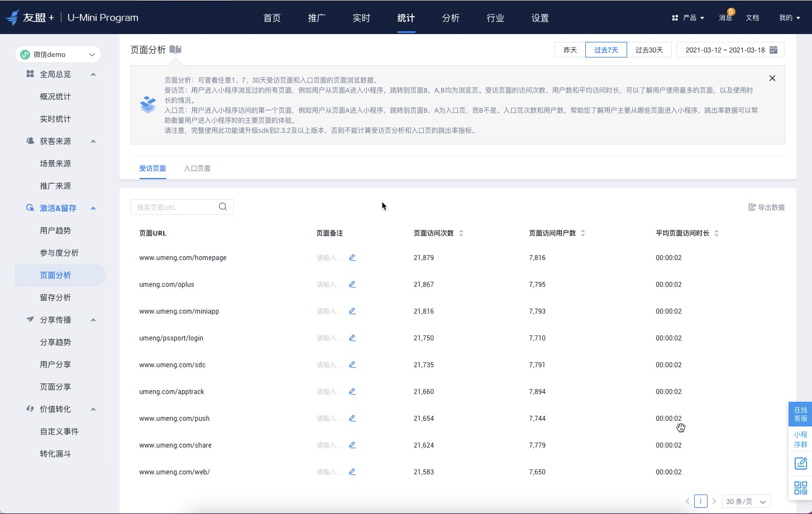Open the QR code icon on right sidebar

click(800, 488)
